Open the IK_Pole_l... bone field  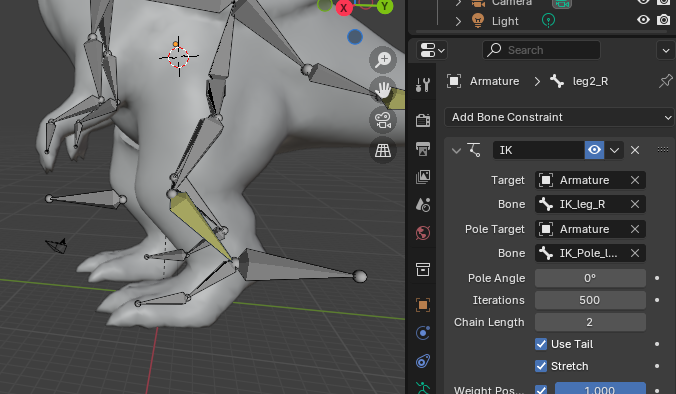[x=590, y=253]
